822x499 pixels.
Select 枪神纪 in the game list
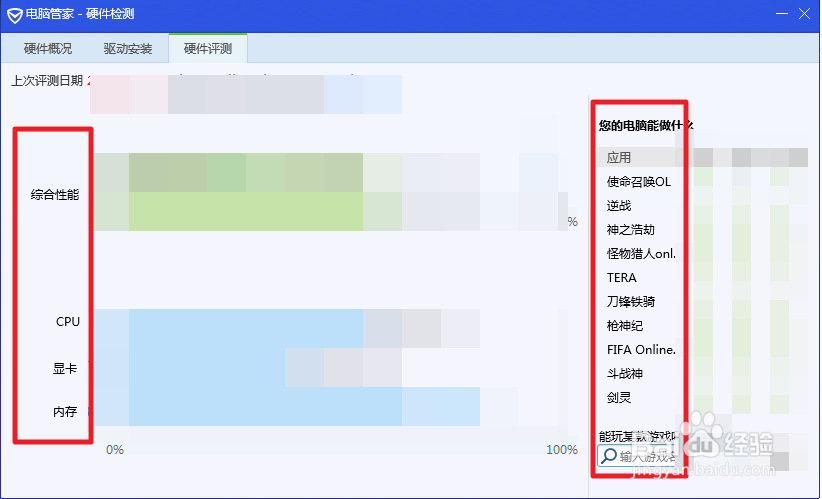(x=624, y=326)
